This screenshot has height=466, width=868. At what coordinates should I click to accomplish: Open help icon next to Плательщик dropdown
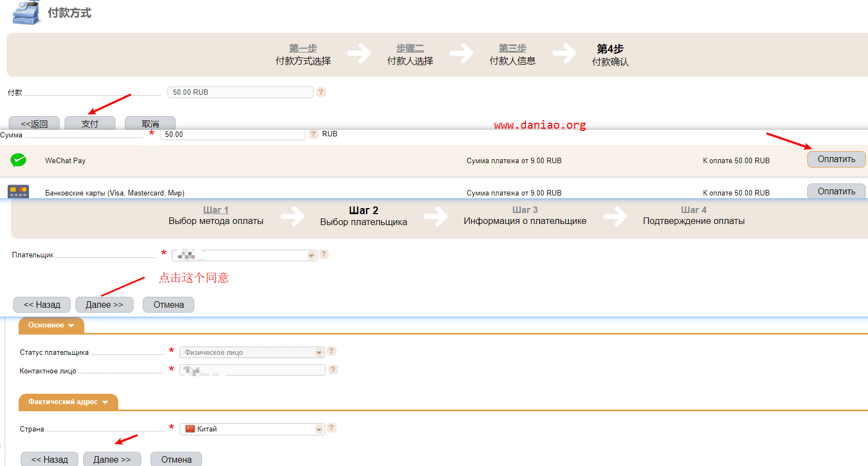coord(324,254)
